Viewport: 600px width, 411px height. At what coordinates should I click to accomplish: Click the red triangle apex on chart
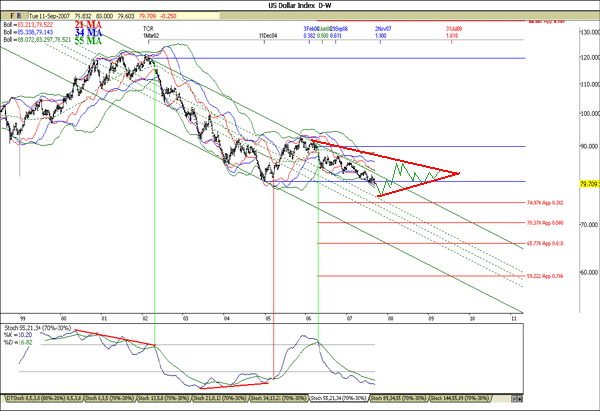(x=459, y=174)
